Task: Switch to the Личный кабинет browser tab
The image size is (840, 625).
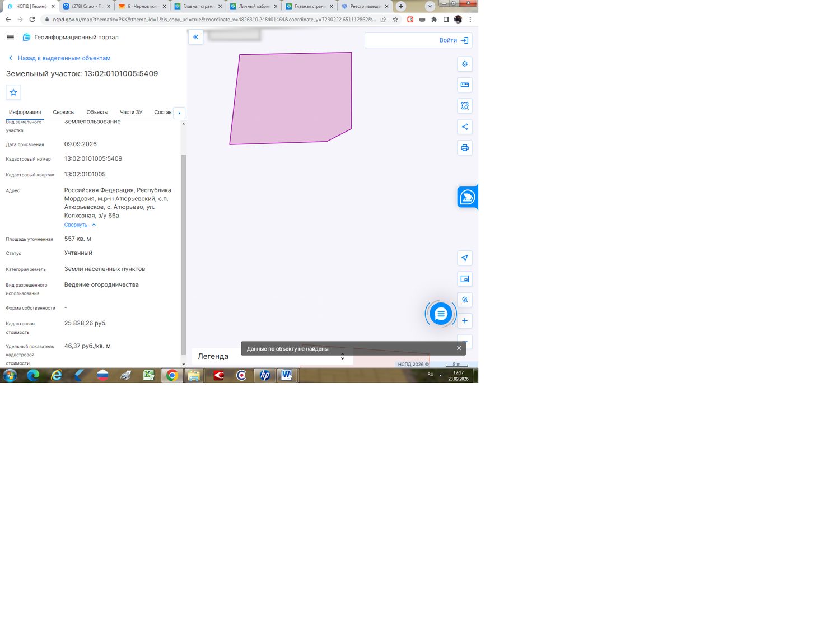Action: 254,7
